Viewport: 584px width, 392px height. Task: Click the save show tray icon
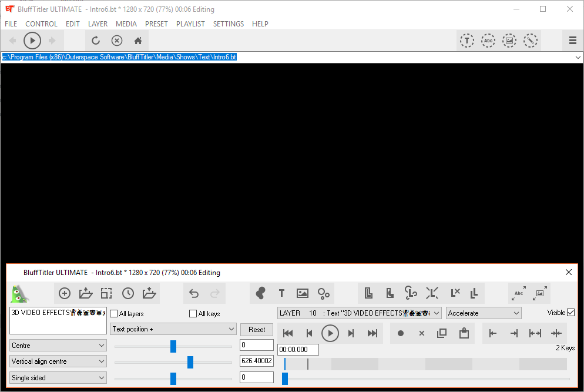(149, 294)
